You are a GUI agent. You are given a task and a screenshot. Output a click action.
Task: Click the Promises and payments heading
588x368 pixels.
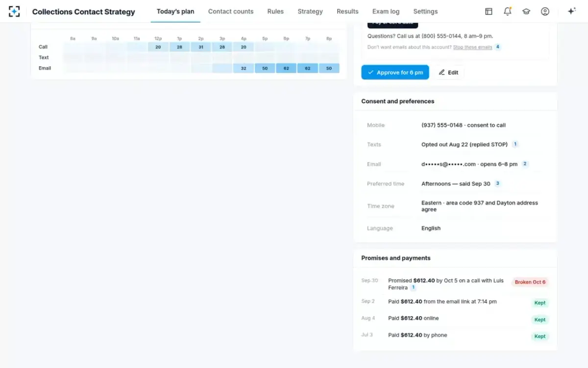396,258
